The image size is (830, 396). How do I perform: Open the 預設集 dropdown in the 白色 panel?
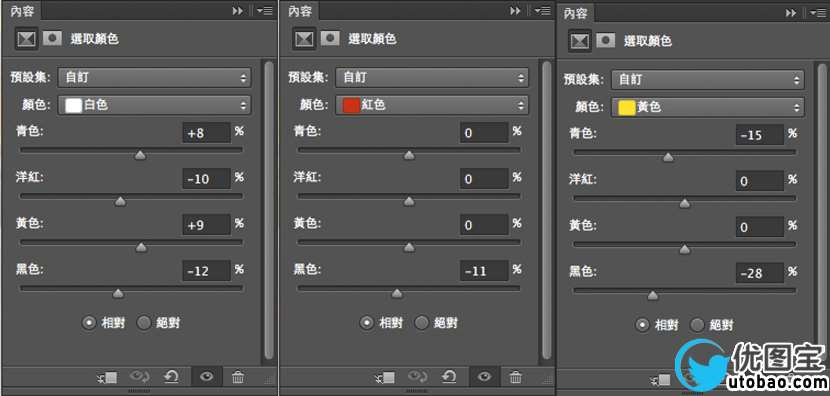tap(154, 78)
